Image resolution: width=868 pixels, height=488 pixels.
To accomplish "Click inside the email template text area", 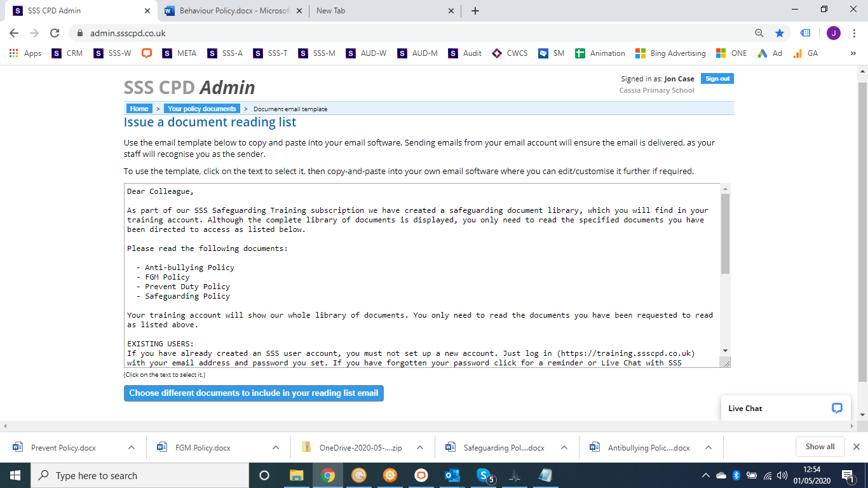I will pos(423,276).
